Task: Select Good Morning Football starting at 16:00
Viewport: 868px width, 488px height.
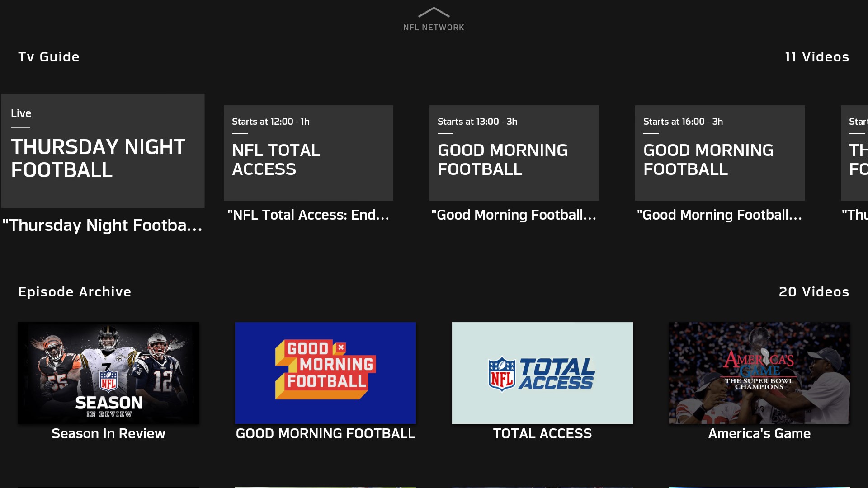Action: [x=720, y=153]
